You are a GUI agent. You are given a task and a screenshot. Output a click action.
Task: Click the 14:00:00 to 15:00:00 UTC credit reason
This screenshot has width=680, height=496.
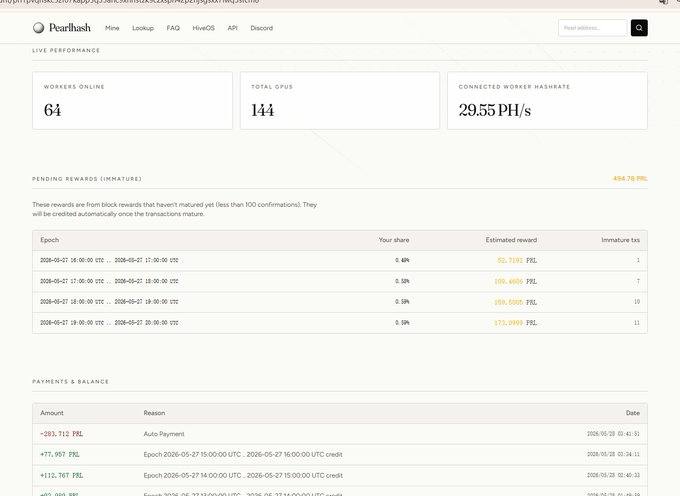(243, 475)
